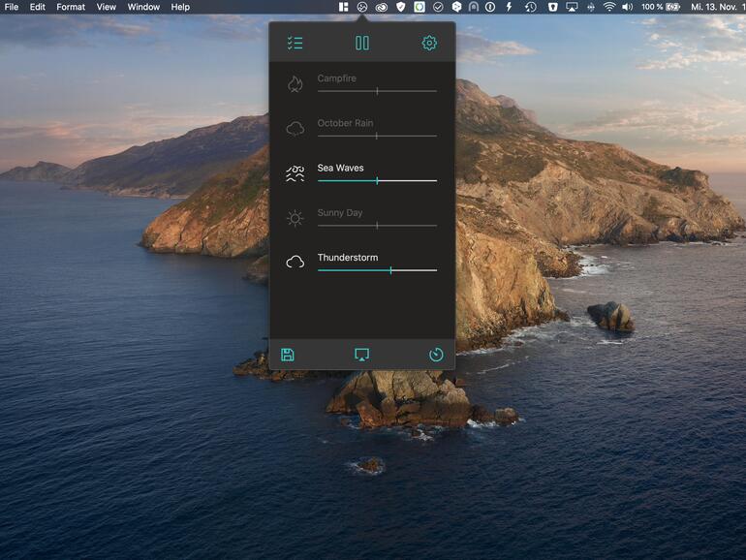Open the Format menu
The width and height of the screenshot is (746, 560).
[71, 7]
